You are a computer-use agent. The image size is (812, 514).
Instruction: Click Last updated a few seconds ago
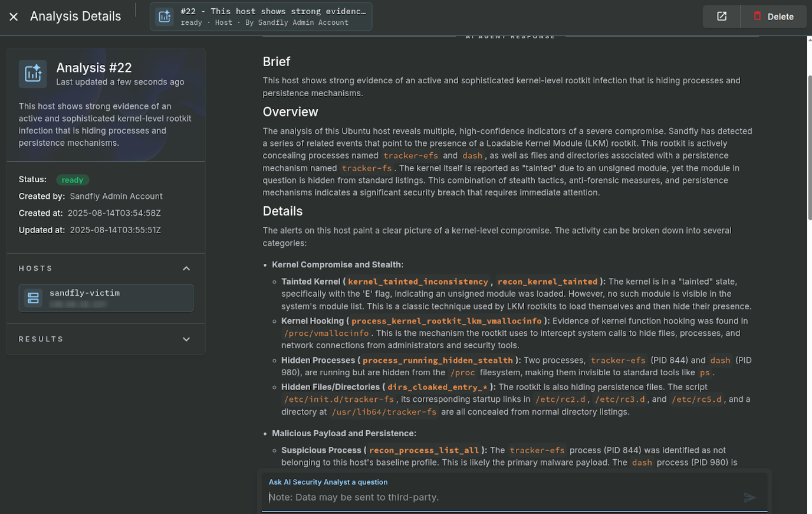120,82
